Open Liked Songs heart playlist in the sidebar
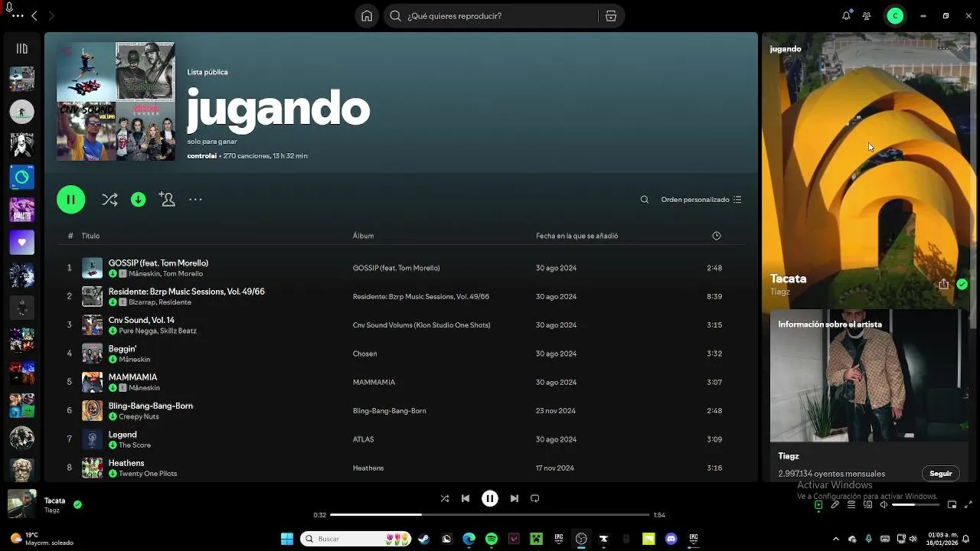 [21, 243]
